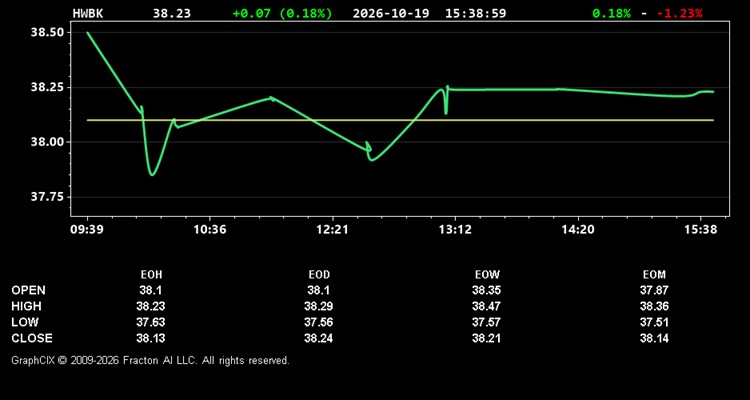Click EOW close value 38.21
The height and width of the screenshot is (400, 750).
pyautogui.click(x=486, y=338)
